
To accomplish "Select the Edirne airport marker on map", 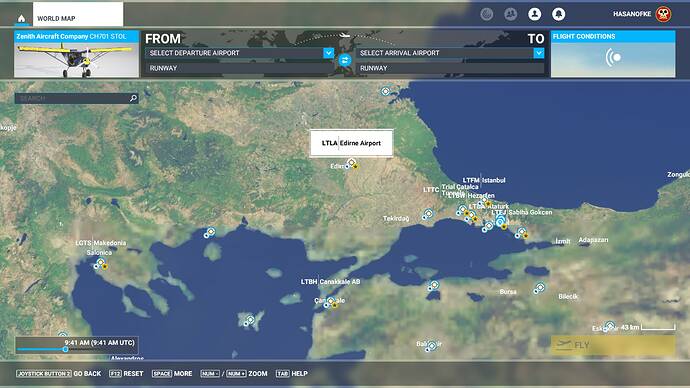I will click(x=352, y=164).
